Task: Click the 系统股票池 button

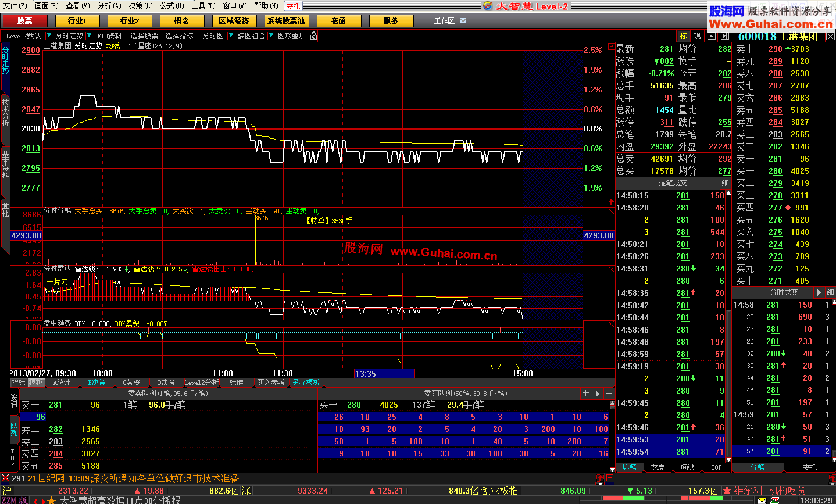Action: 287,20
